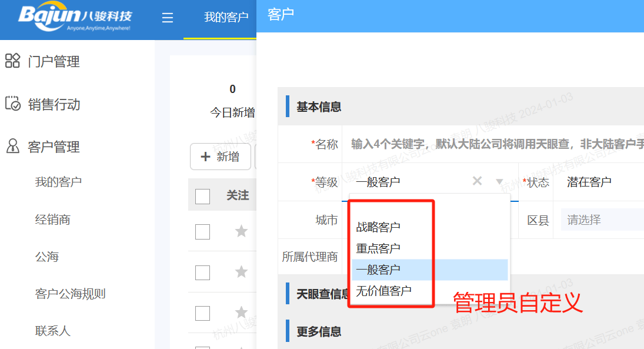Star the first customer row as favorite
The image size is (644, 349).
241,232
